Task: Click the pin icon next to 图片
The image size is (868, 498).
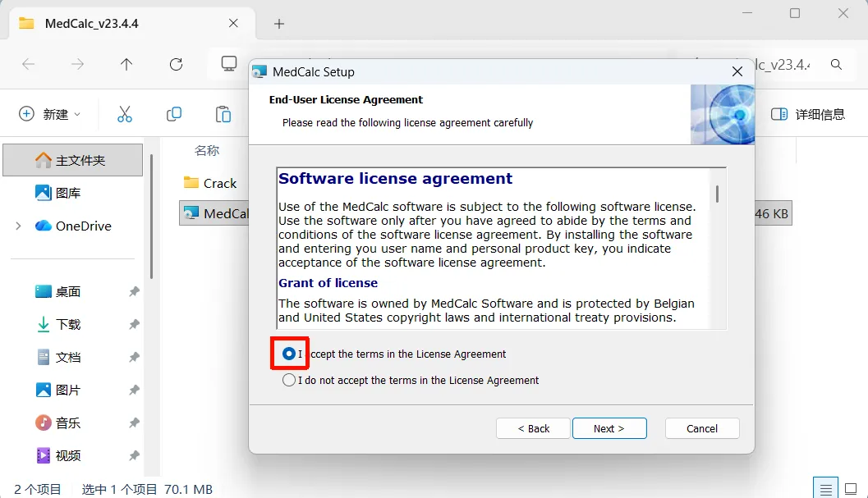Action: (x=134, y=390)
